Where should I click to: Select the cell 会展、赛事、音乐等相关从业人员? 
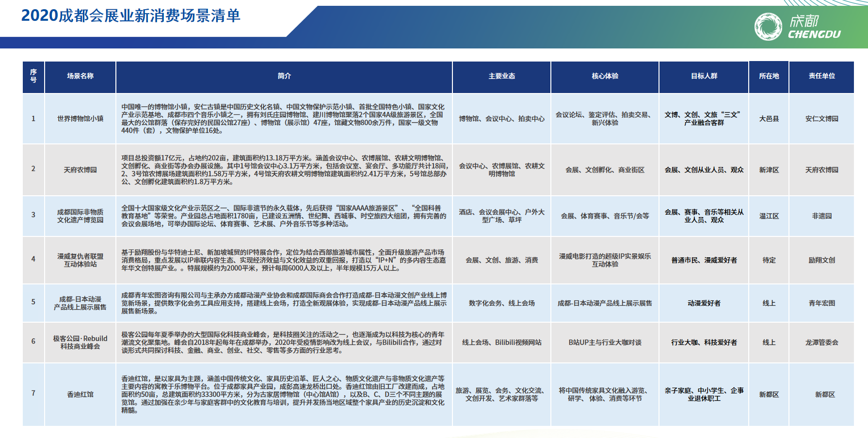coord(704,216)
